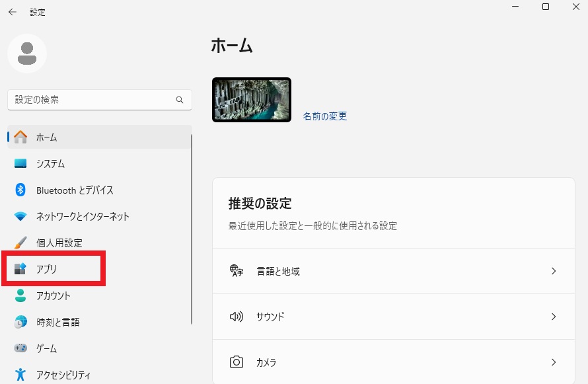Image resolution: width=588 pixels, height=384 pixels.
Task: Click the 設定の検索 search field
Action: click(x=92, y=100)
